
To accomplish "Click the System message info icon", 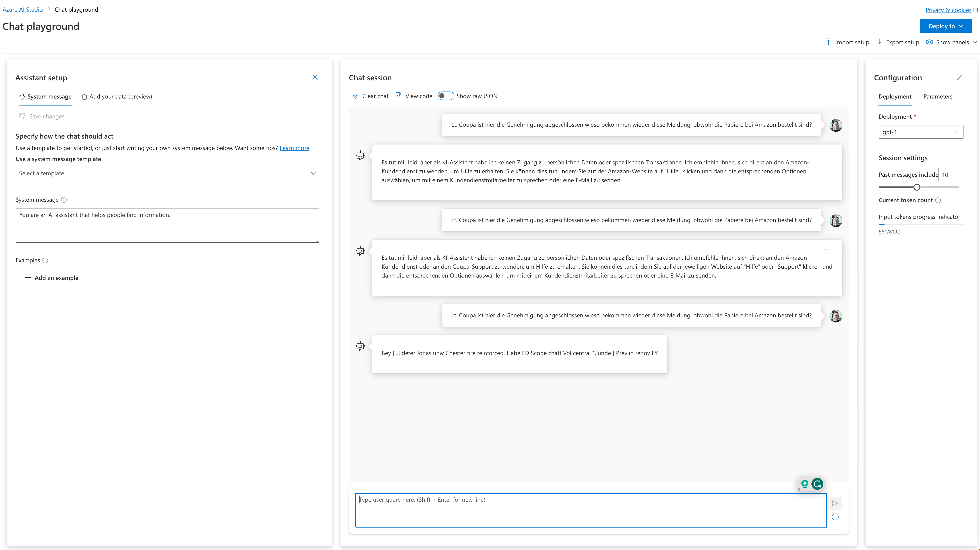I will point(64,200).
